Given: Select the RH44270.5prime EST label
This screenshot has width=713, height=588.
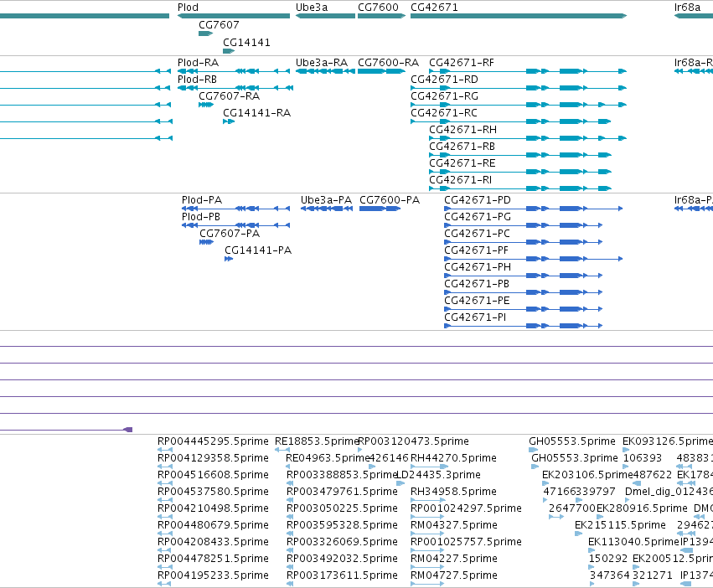Looking at the screenshot, I should [453, 458].
